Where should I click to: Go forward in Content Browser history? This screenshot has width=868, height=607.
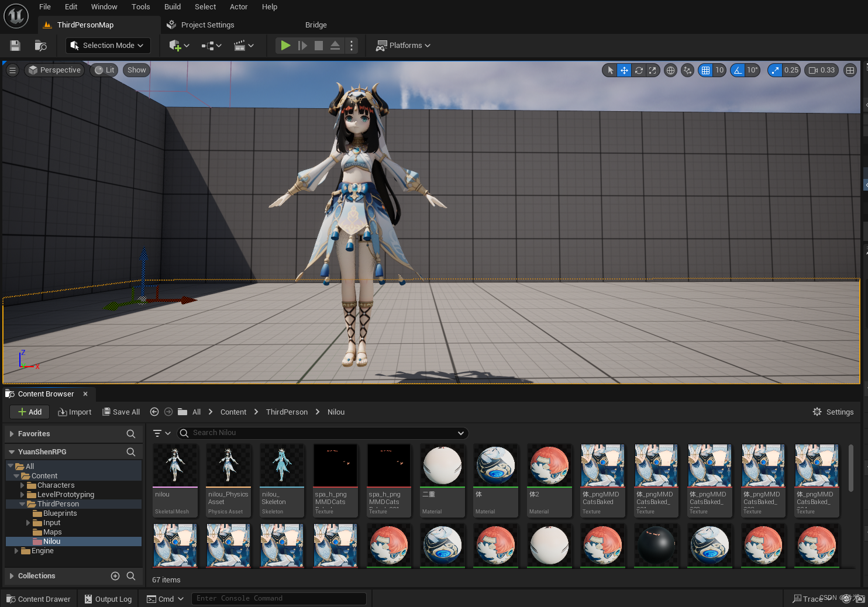(x=168, y=412)
